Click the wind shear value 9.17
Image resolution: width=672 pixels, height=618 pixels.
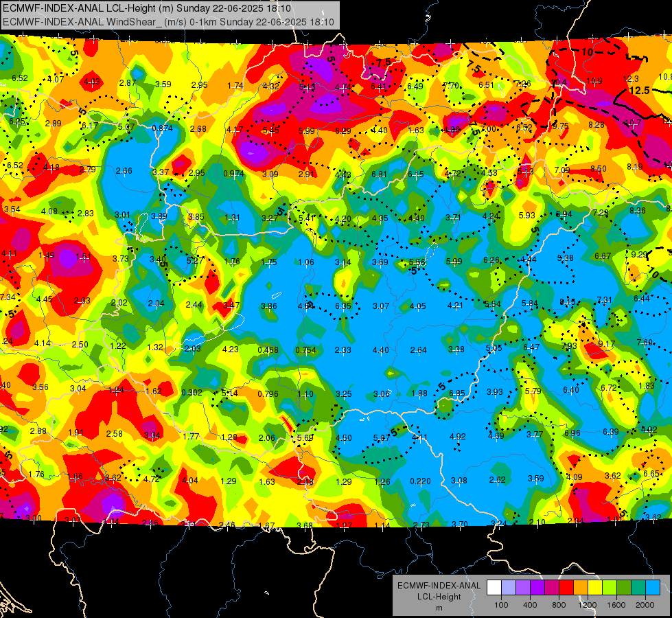coord(607,344)
